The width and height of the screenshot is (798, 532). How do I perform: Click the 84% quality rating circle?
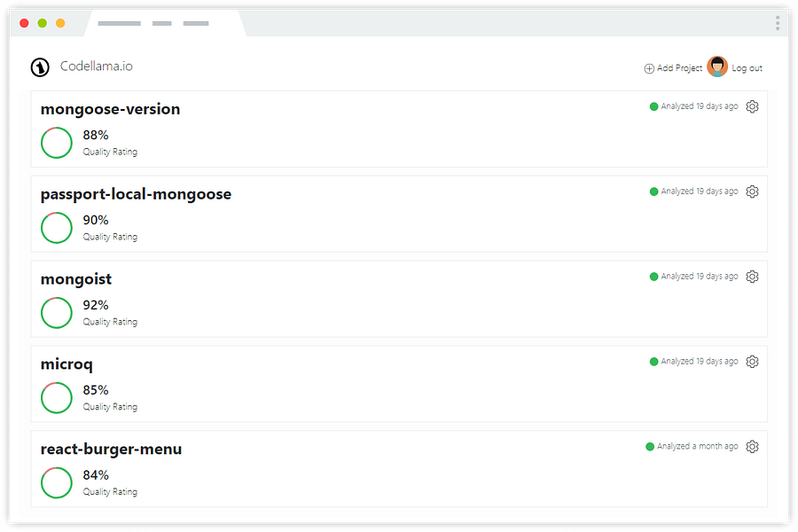click(x=57, y=483)
